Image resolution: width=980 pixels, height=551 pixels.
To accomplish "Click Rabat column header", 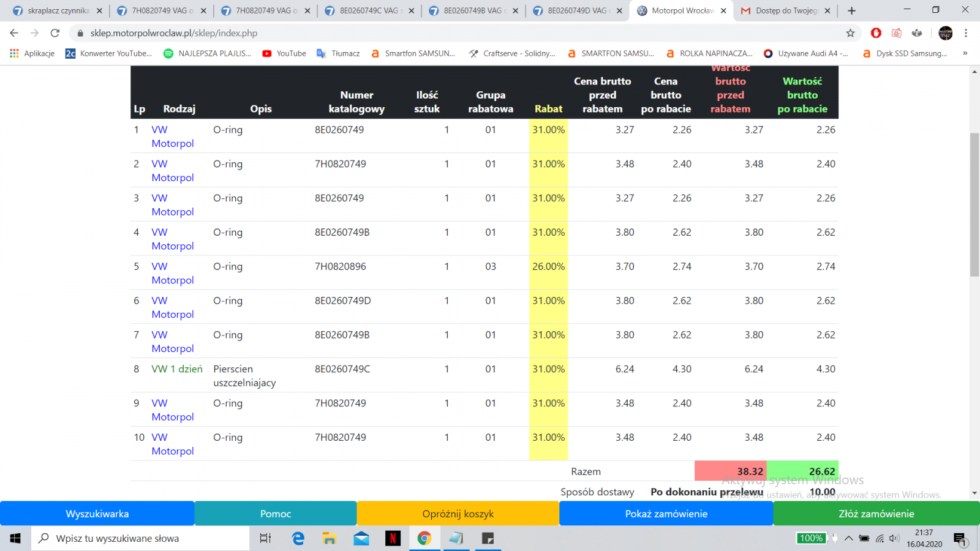I will point(548,108).
